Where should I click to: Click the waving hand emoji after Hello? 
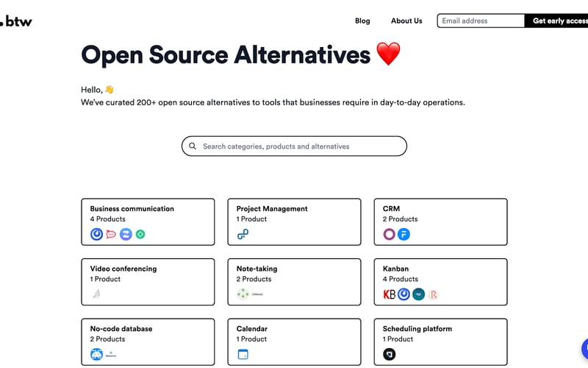click(x=109, y=89)
